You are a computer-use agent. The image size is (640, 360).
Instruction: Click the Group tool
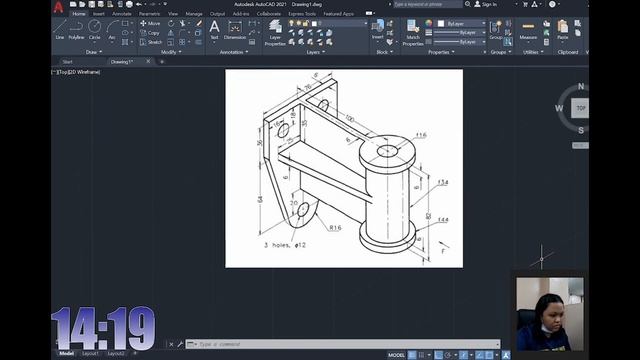496,29
